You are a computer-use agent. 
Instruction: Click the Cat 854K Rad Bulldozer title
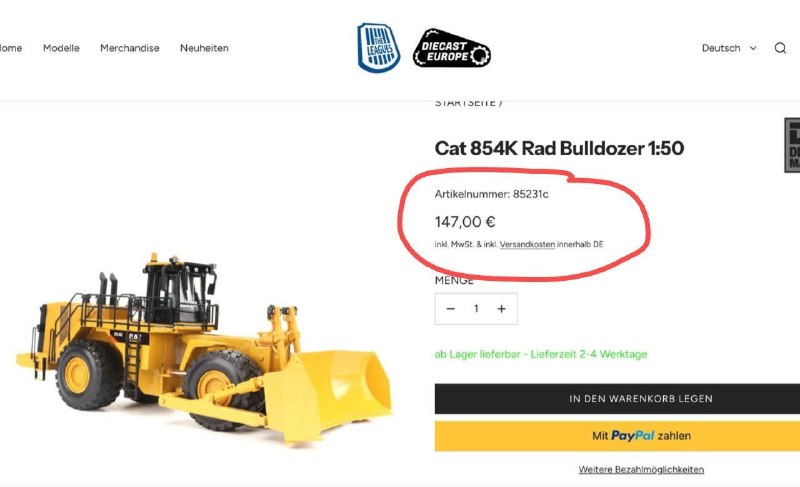(x=559, y=148)
